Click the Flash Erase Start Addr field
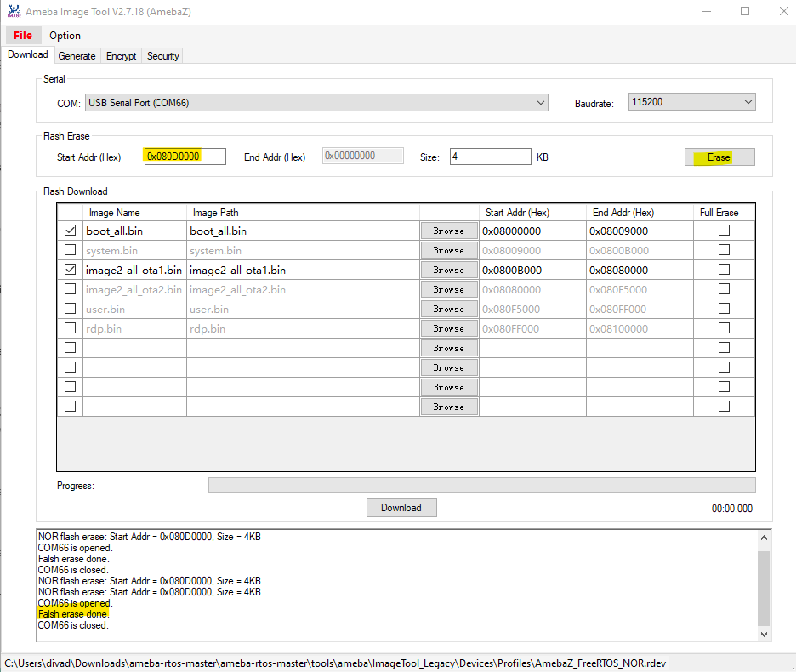 click(185, 157)
